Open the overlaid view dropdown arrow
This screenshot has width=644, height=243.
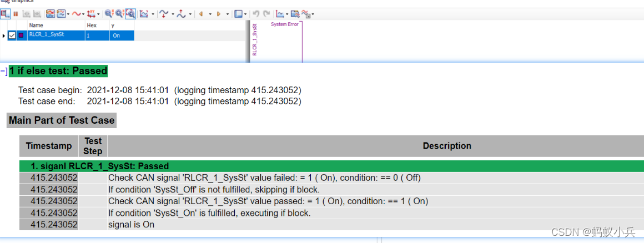click(68, 14)
